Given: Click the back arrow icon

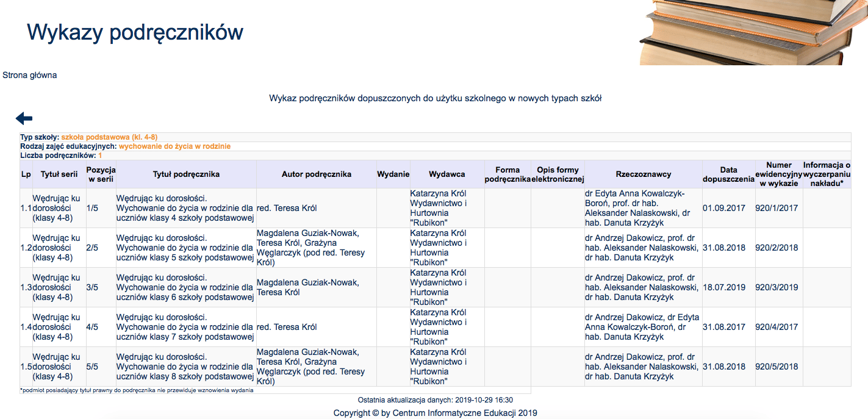Looking at the screenshot, I should 24,118.
